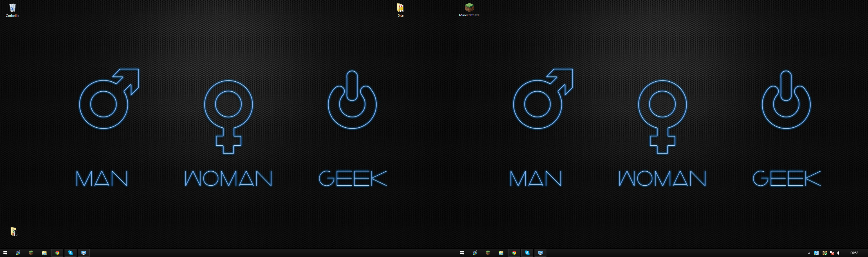The height and width of the screenshot is (257, 868).
Task: Launch Minecraft from right-screen taskbar
Action: coord(488,253)
